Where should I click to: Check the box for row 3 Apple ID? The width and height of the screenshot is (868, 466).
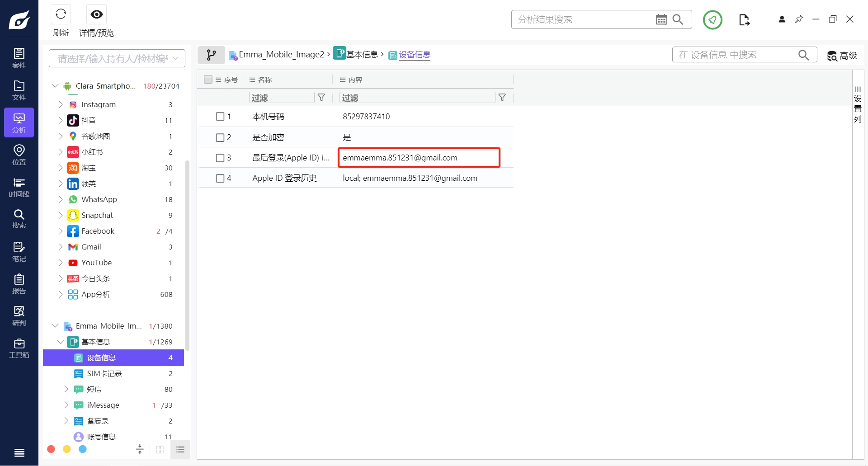pyautogui.click(x=220, y=158)
